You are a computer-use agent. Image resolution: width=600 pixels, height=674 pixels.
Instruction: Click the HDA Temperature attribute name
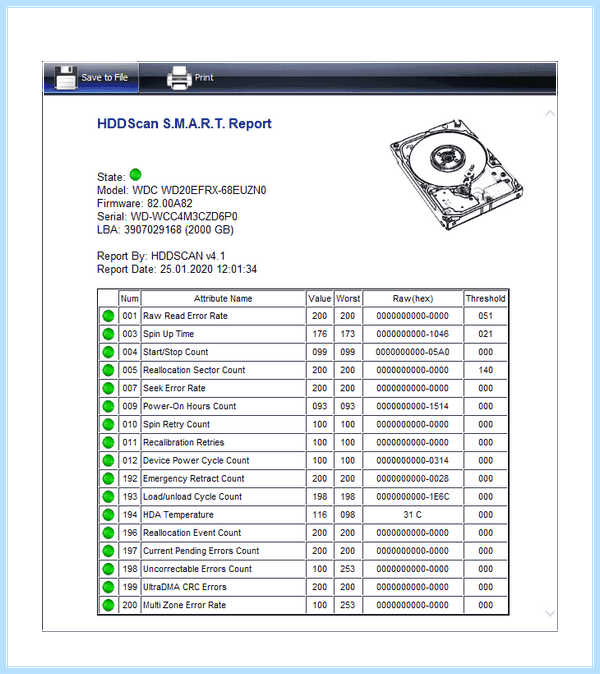(x=178, y=515)
